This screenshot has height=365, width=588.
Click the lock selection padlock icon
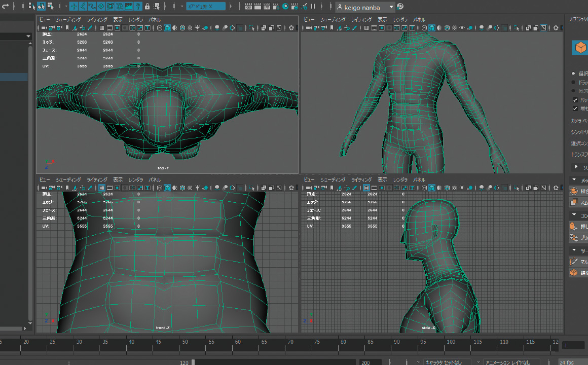tap(147, 7)
